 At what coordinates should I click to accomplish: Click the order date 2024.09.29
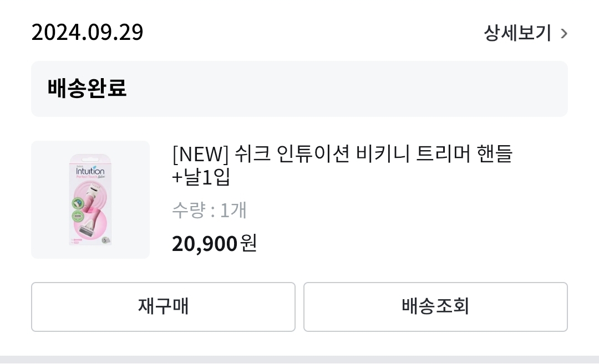(x=88, y=33)
